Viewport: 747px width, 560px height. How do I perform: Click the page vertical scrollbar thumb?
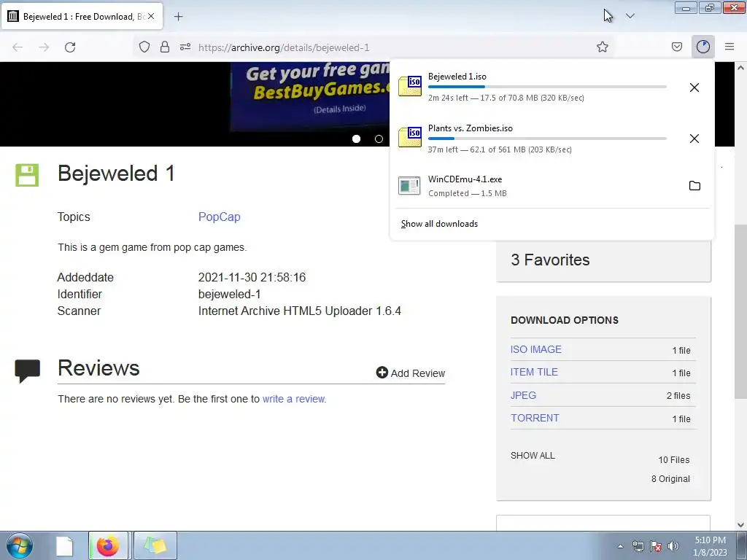click(740, 311)
